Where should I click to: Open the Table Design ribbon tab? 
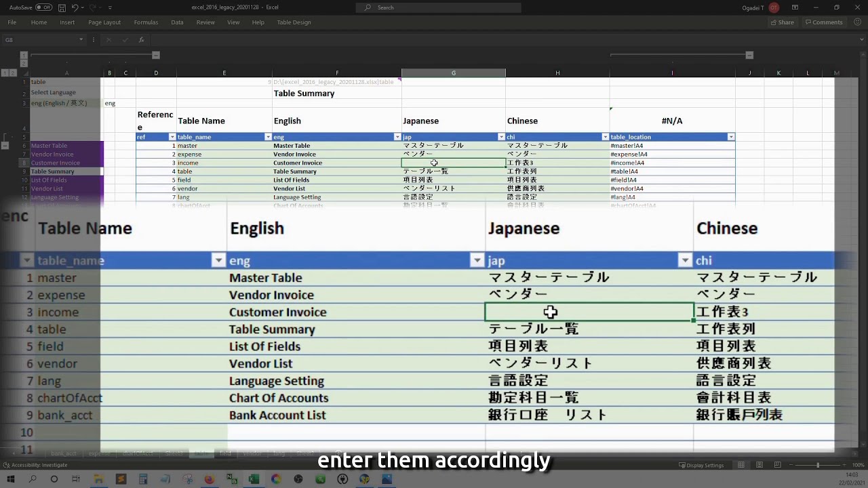pyautogui.click(x=294, y=22)
